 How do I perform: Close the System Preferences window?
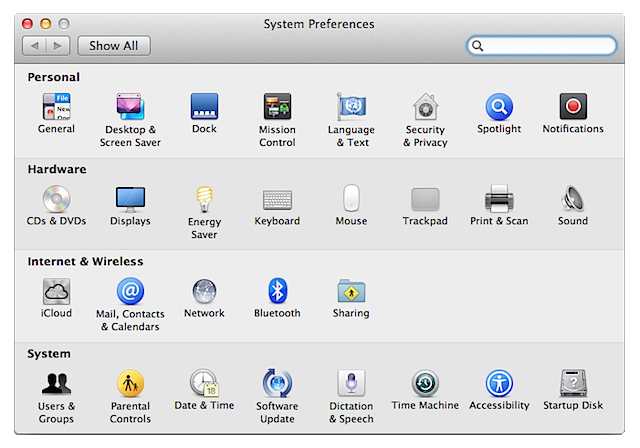(x=27, y=24)
